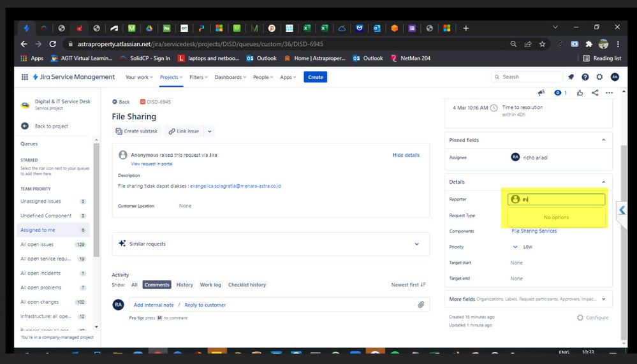Click the browser zoom magnifier icon in address bar
The image size is (637, 364).
[513, 44]
